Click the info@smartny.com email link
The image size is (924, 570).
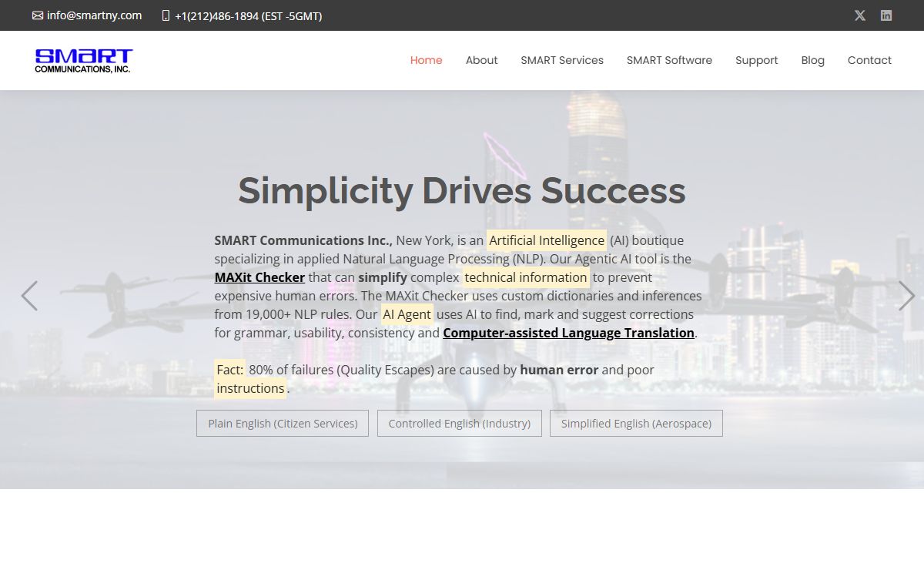pos(94,15)
